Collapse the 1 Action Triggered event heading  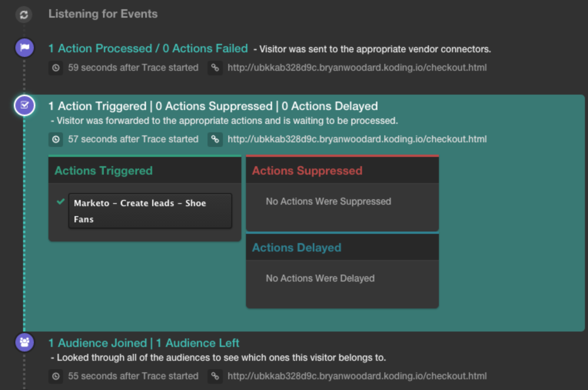pyautogui.click(x=213, y=106)
